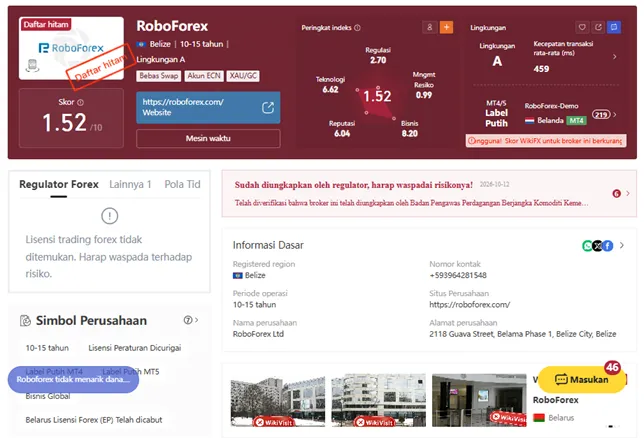Click the yellow Masukan feedback button
Viewport: 644px width, 438px height.
tap(582, 379)
